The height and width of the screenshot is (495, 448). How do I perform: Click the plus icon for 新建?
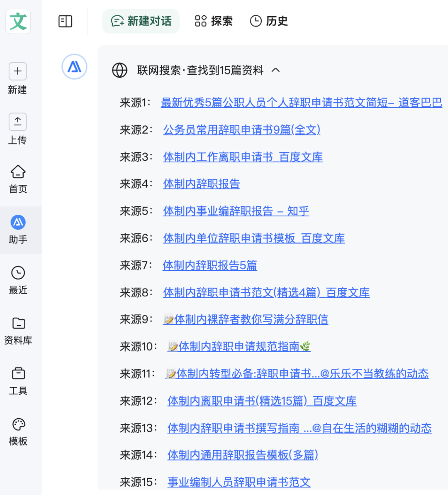click(x=18, y=71)
